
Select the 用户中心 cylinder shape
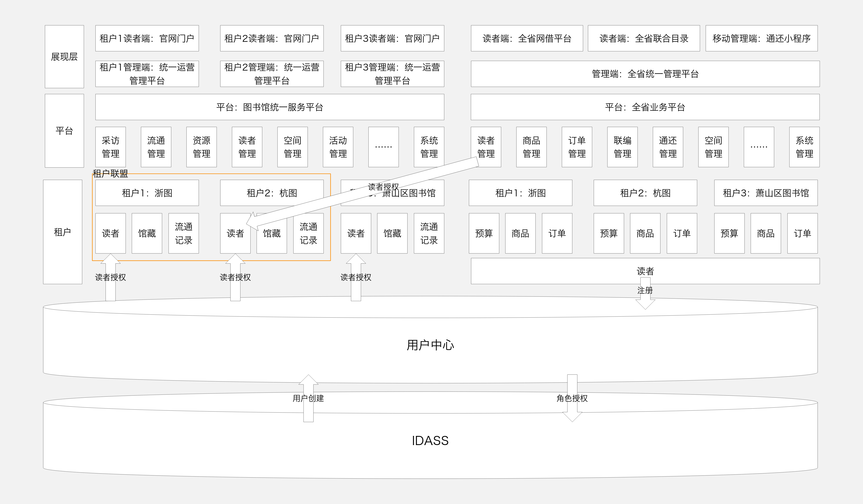[430, 345]
